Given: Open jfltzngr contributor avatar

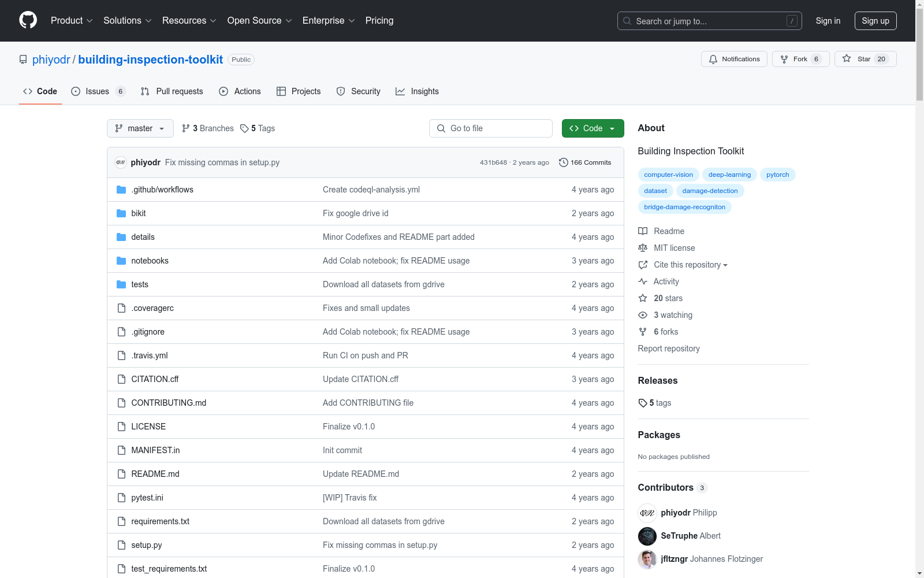Looking at the screenshot, I should pos(647,559).
